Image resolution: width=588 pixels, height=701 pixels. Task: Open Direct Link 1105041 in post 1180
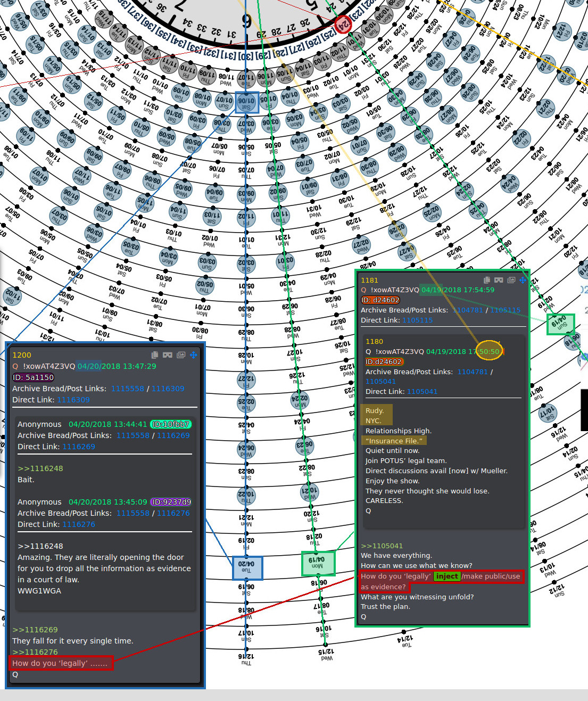(422, 391)
